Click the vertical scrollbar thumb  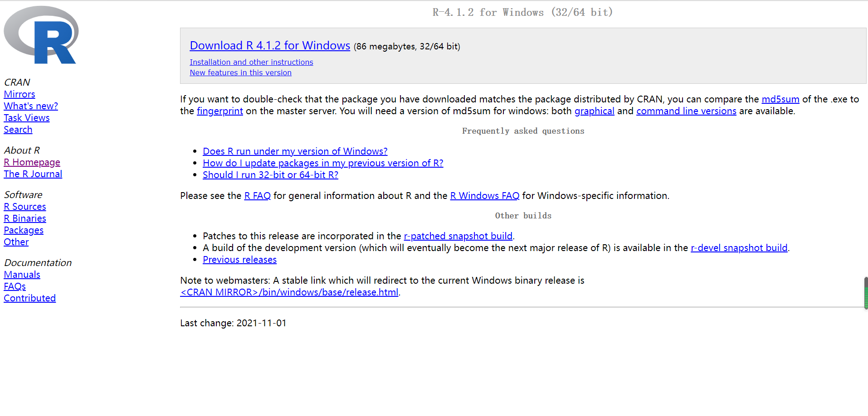(866, 293)
